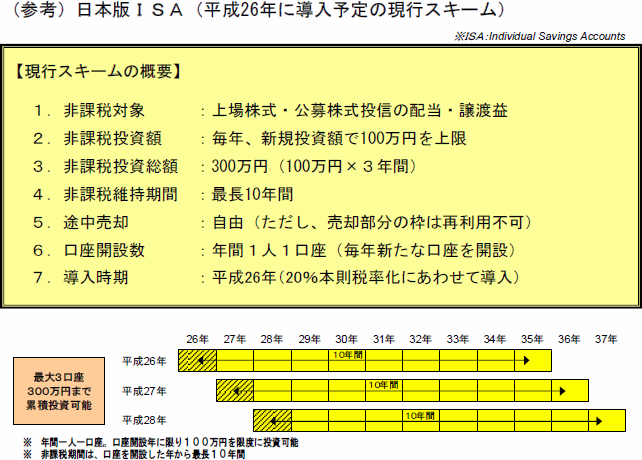Click the title text 日本版ISA
This screenshot has height=460, width=642.
tap(130, 10)
